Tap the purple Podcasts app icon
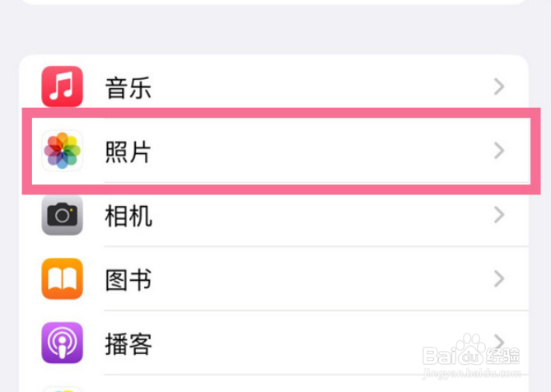The image size is (551, 392). coord(63,343)
